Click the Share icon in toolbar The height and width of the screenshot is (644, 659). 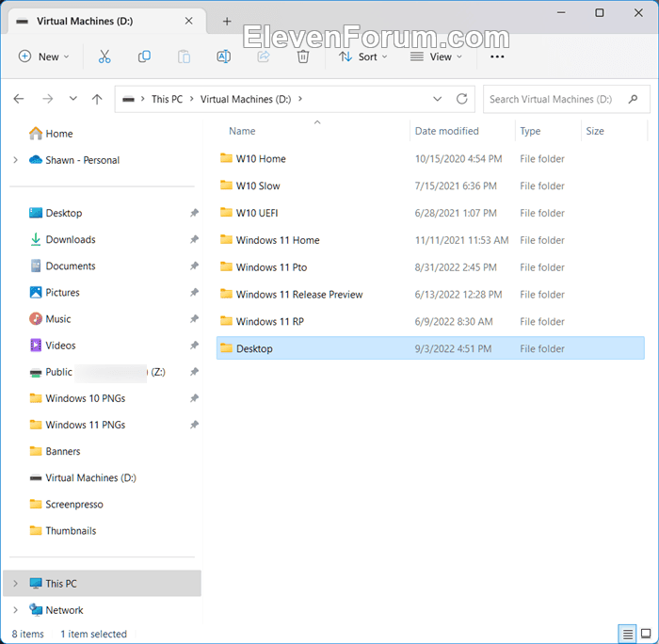[x=263, y=56]
